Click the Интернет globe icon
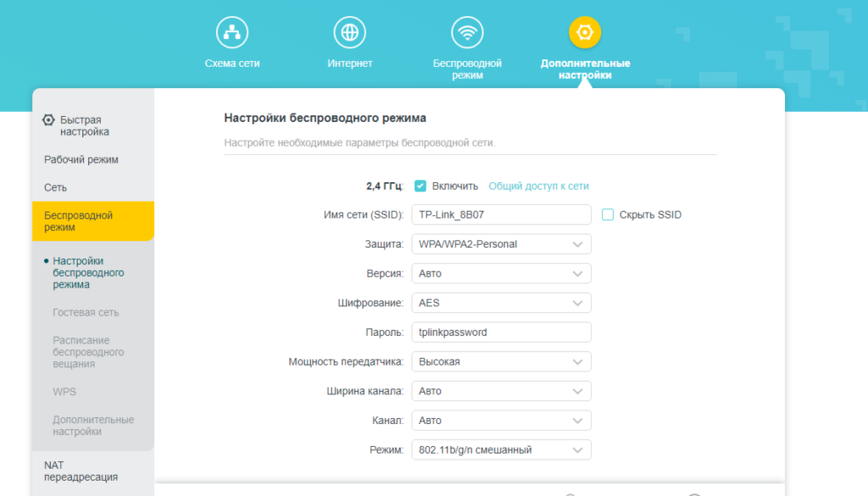 [349, 33]
